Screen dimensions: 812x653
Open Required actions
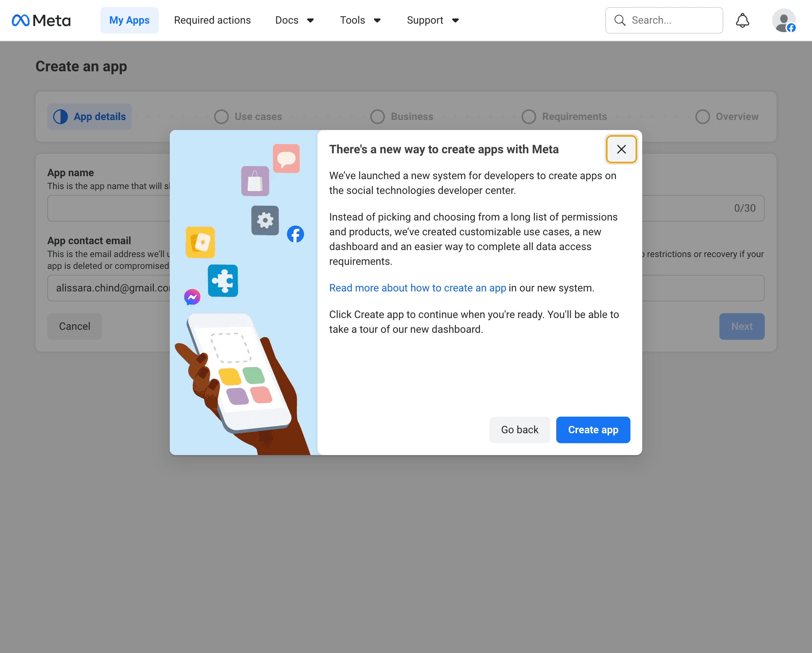coord(213,20)
